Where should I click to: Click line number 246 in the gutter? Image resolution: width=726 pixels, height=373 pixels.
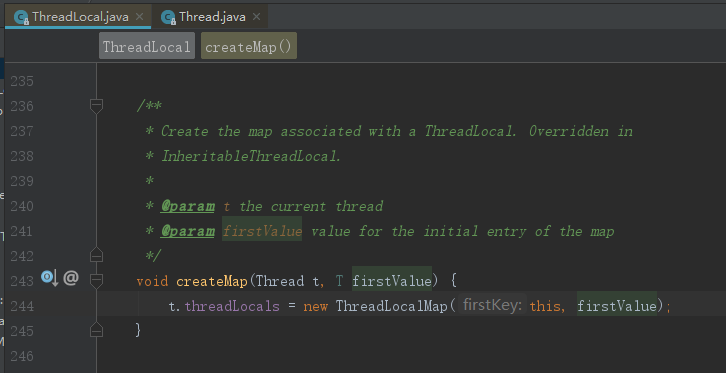[22, 356]
